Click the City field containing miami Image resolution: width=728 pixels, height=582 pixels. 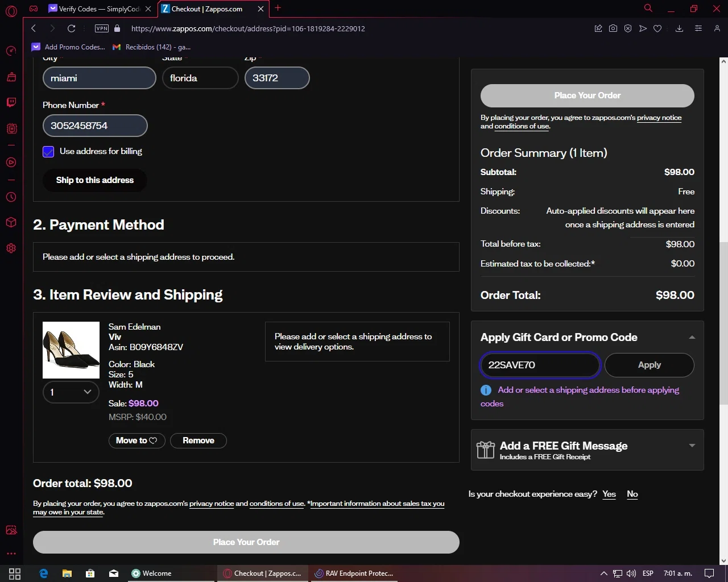pyautogui.click(x=100, y=78)
